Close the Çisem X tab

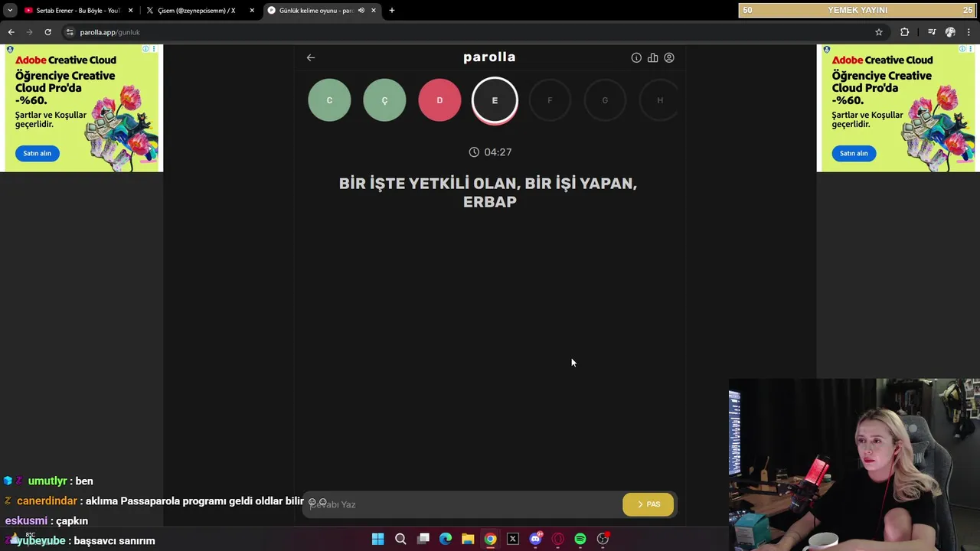(252, 11)
